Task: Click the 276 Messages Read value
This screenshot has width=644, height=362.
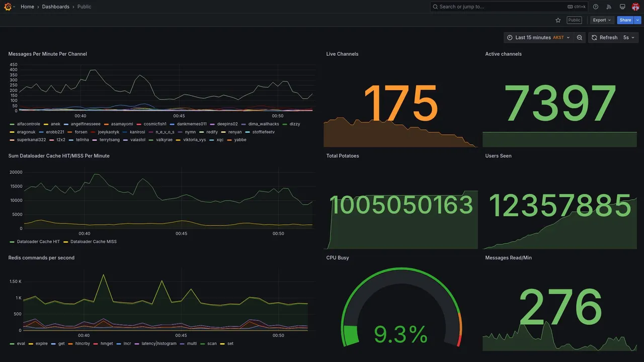Action: tap(560, 307)
